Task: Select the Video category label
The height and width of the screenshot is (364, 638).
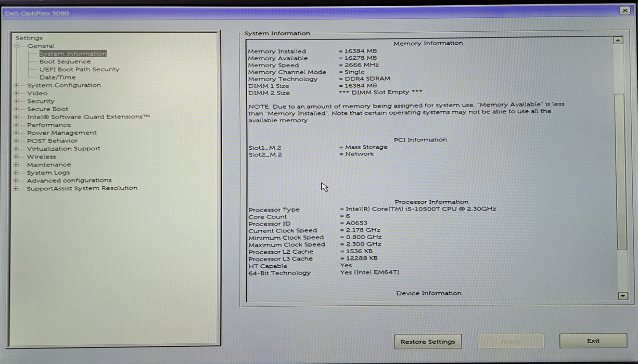Action: [37, 93]
